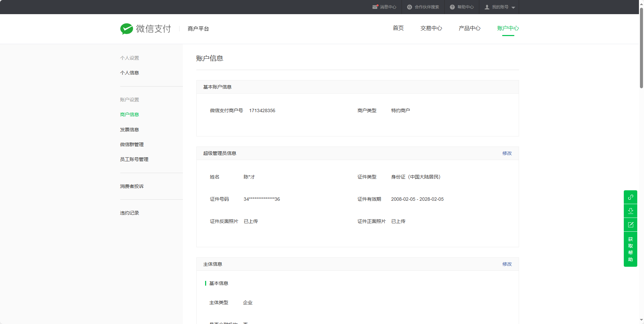
Task: Select the 账户中心 tab
Action: (x=508, y=28)
